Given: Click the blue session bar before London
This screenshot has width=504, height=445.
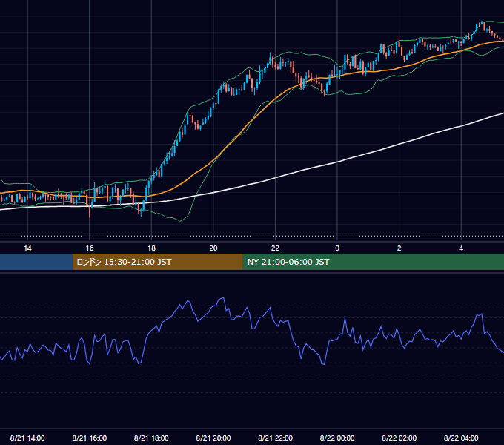Looking at the screenshot, I should pos(36,262).
